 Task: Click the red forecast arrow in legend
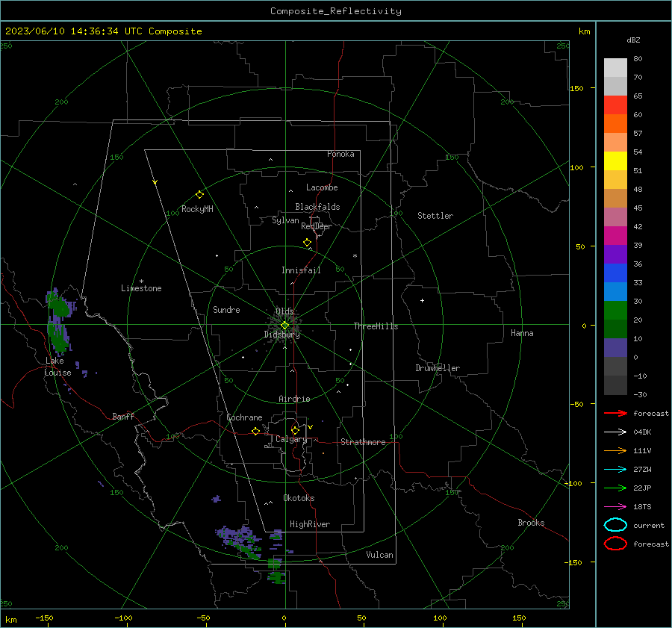tap(615, 413)
